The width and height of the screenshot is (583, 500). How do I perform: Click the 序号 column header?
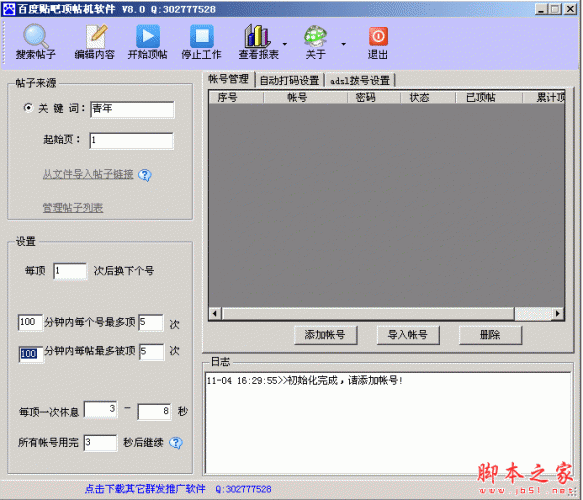(x=236, y=97)
